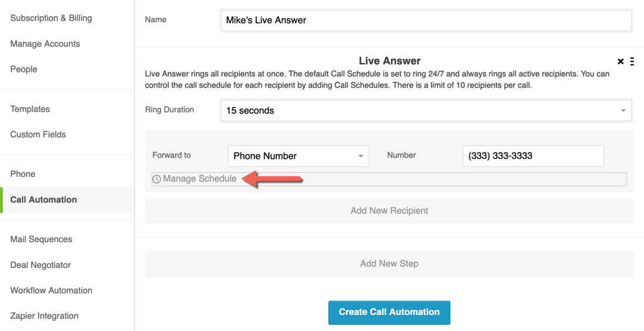Open Subscription & Billing in sidebar
Screen dimensions: 644x331
click(x=51, y=18)
